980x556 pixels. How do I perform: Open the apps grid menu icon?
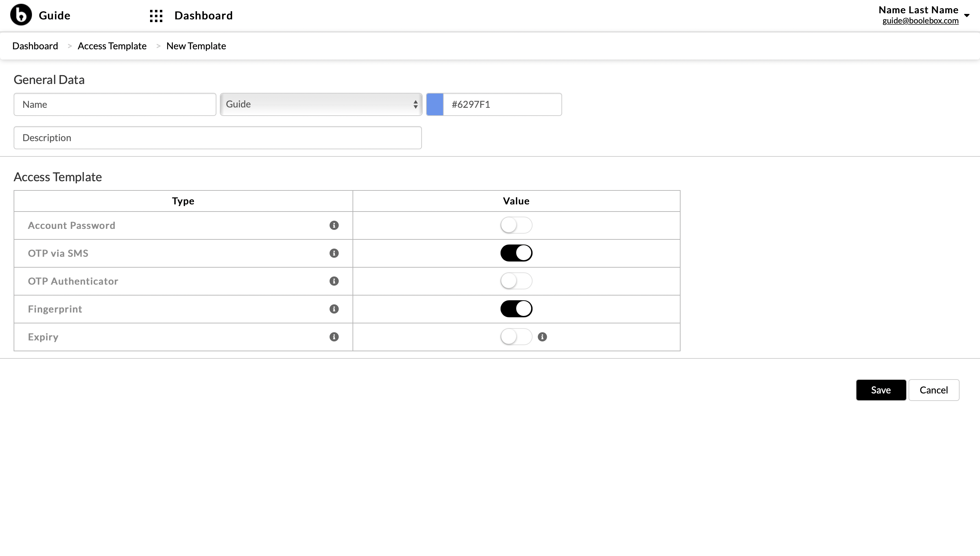[156, 16]
